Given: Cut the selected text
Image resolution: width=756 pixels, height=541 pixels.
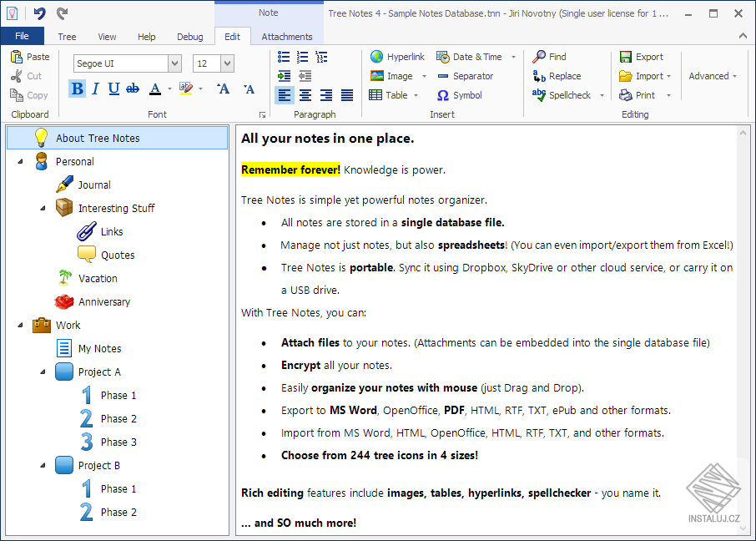Looking at the screenshot, I should coord(26,76).
